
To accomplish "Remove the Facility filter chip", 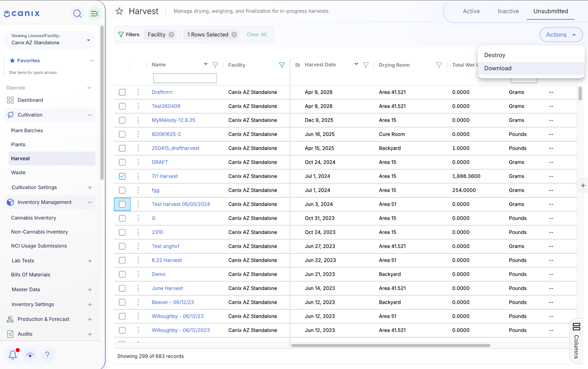I will click(x=171, y=35).
